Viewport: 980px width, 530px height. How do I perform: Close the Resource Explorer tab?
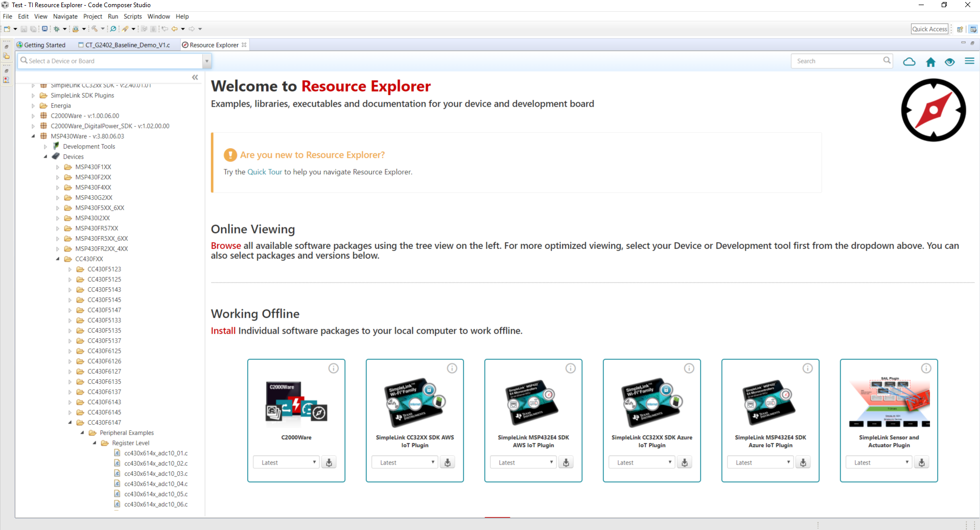[244, 45]
